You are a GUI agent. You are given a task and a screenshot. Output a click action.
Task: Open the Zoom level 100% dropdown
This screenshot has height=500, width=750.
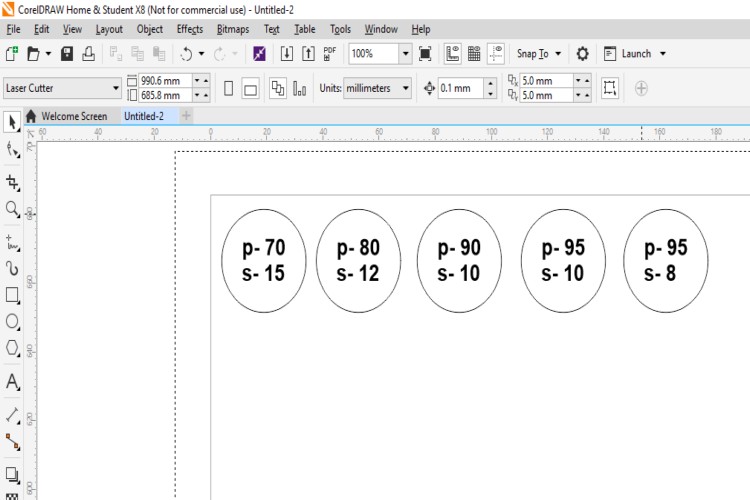(x=406, y=54)
